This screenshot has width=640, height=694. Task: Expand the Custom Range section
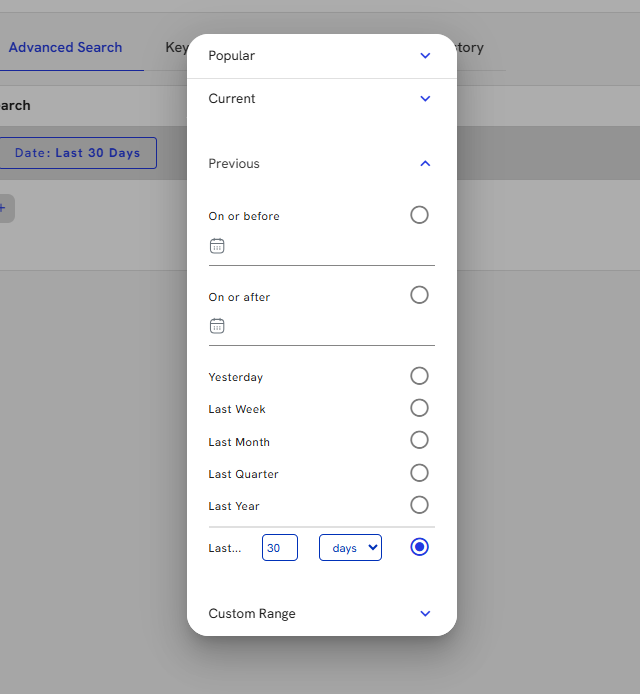tap(425, 613)
